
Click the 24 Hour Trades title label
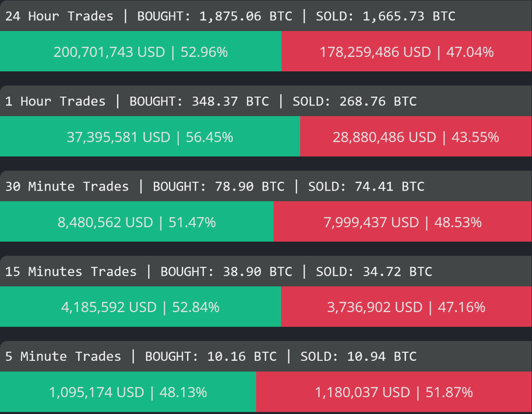[59, 16]
